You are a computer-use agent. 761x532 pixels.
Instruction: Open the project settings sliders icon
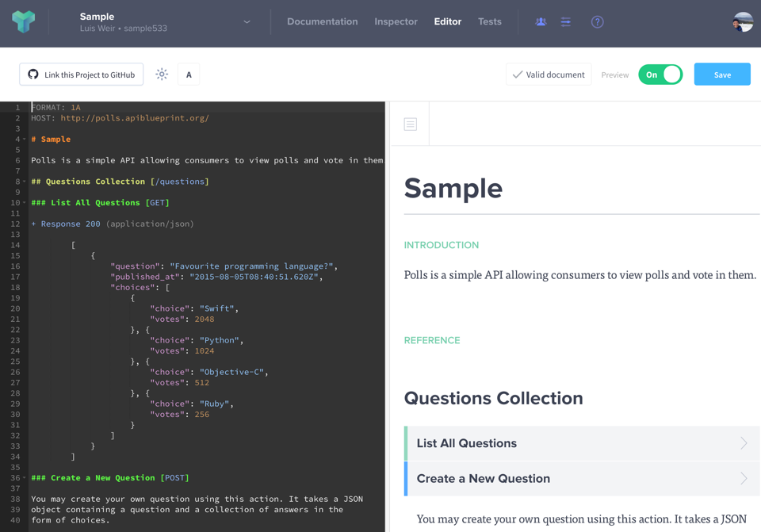click(566, 22)
